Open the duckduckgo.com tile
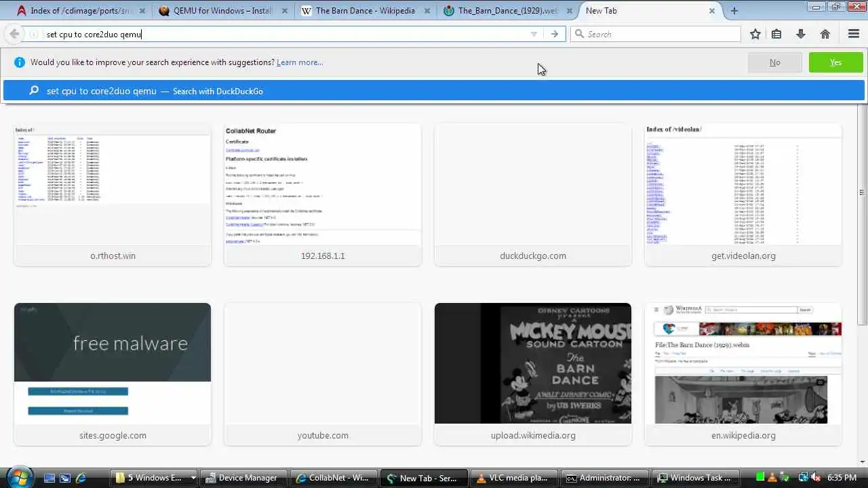Viewport: 868px width, 488px height. (x=533, y=195)
